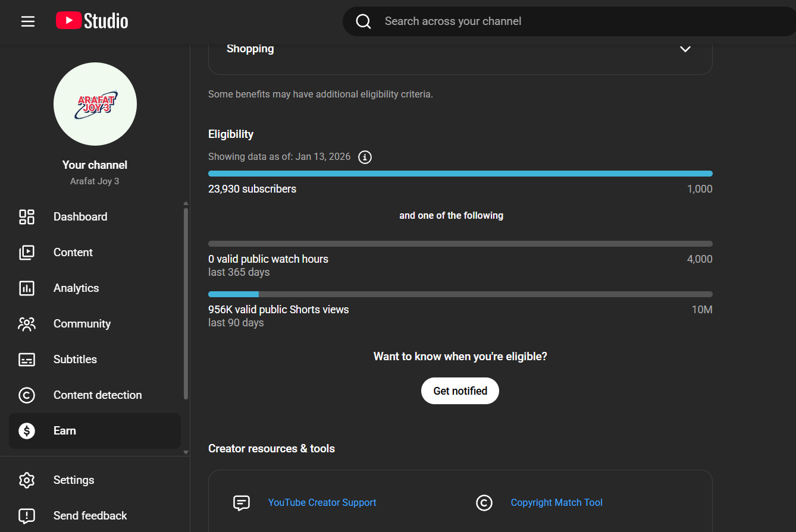Open the hamburger navigation menu

[x=28, y=21]
